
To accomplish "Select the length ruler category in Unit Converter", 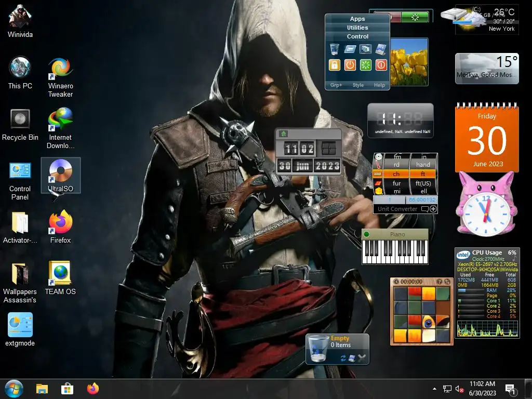I will pos(378,174).
